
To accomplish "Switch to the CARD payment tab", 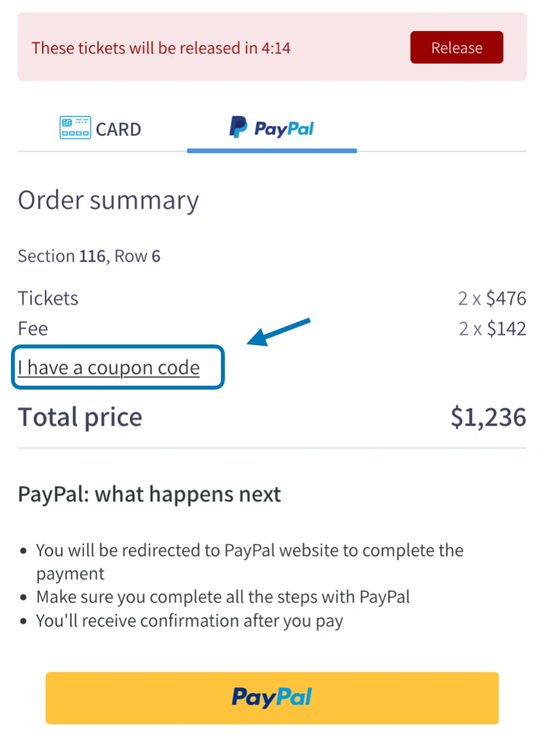I will click(100, 128).
